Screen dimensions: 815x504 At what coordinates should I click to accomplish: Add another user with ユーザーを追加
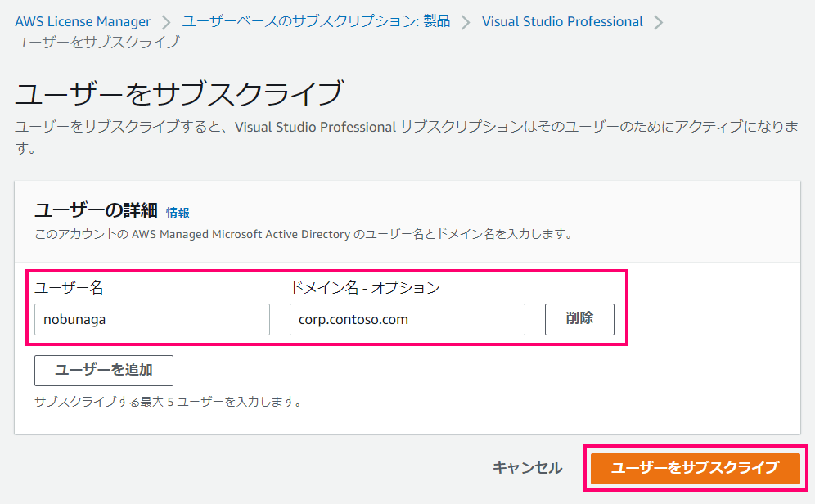[x=103, y=371]
